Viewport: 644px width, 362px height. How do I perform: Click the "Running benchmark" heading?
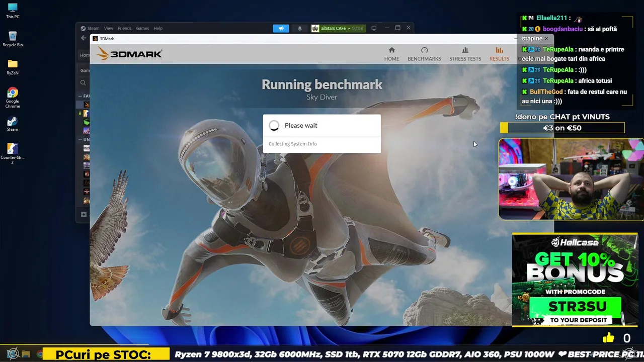click(x=322, y=84)
